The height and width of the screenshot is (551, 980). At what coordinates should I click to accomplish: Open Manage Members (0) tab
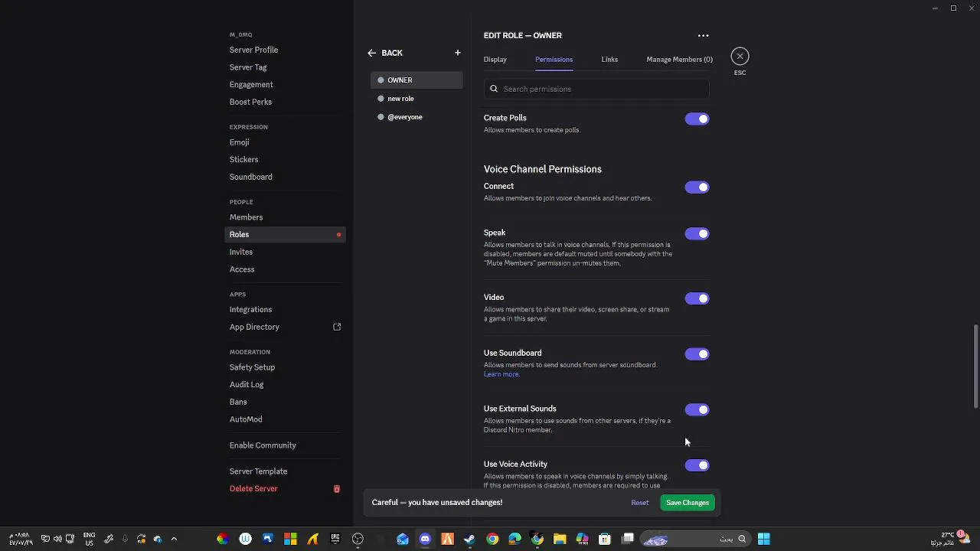679,59
